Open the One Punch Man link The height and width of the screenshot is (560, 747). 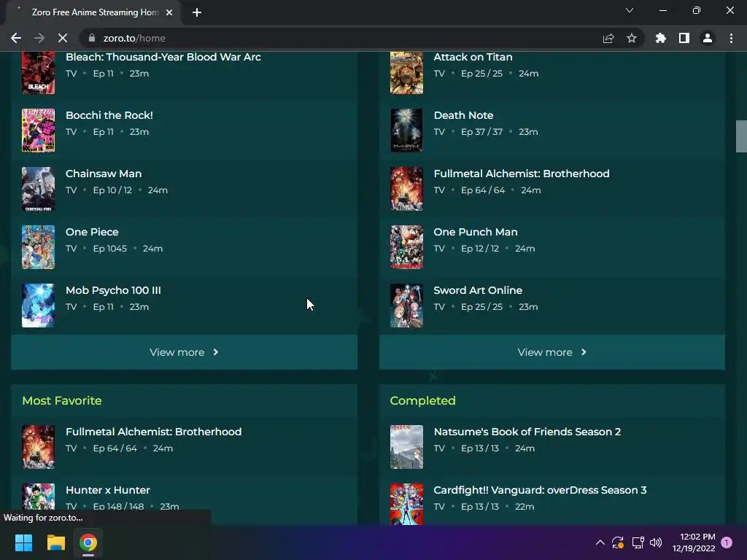coord(476,232)
